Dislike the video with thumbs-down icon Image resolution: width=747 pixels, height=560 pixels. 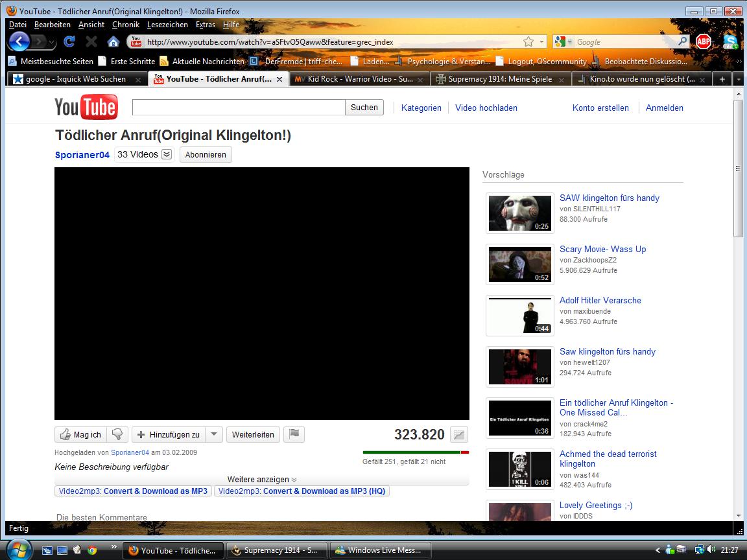[x=117, y=434]
